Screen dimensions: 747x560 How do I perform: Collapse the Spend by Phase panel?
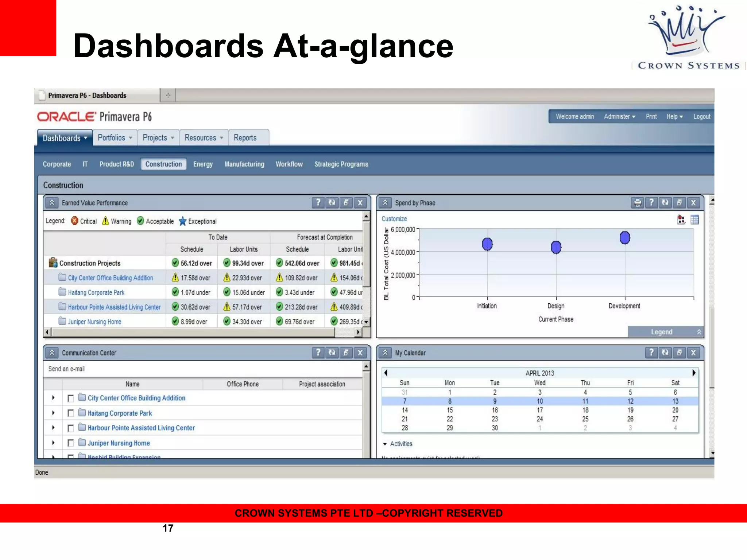(x=385, y=202)
